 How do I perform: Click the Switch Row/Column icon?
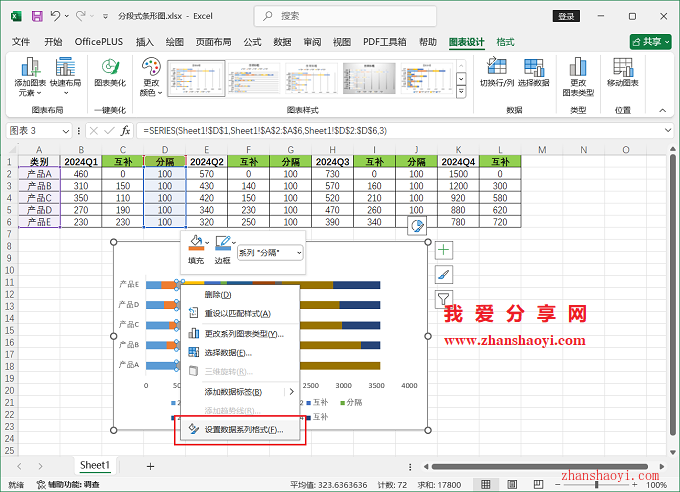click(495, 72)
